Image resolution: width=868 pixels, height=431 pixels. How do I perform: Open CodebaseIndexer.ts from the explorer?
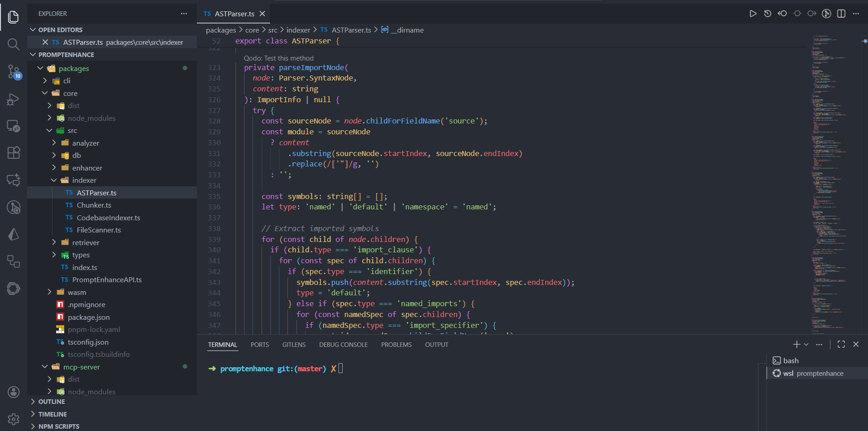pyautogui.click(x=108, y=218)
